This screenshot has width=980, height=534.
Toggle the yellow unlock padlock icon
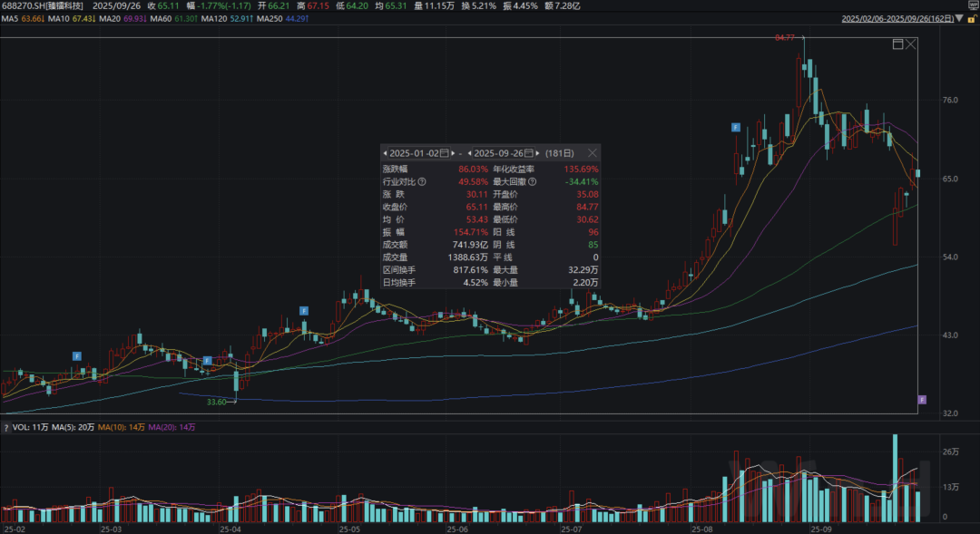pyautogui.click(x=972, y=19)
